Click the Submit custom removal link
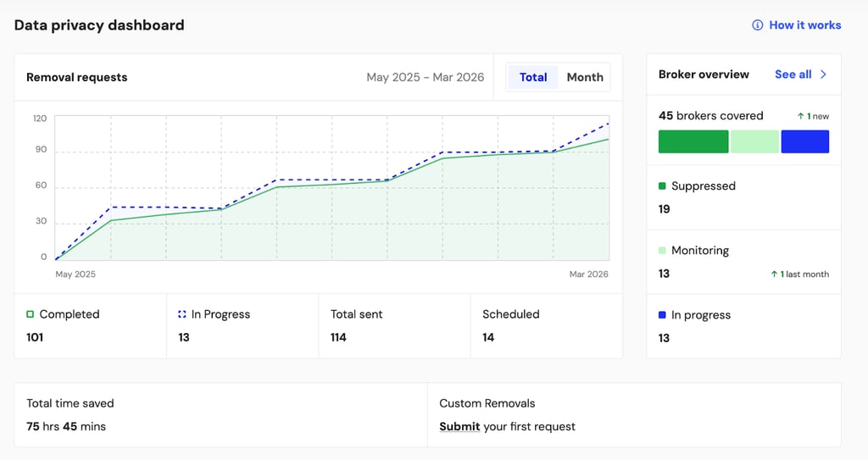Image resolution: width=868 pixels, height=460 pixels. coord(459,427)
